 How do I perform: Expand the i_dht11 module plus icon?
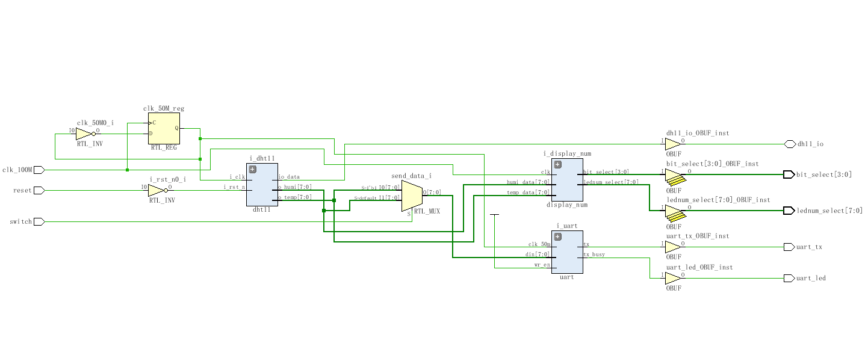(253, 169)
